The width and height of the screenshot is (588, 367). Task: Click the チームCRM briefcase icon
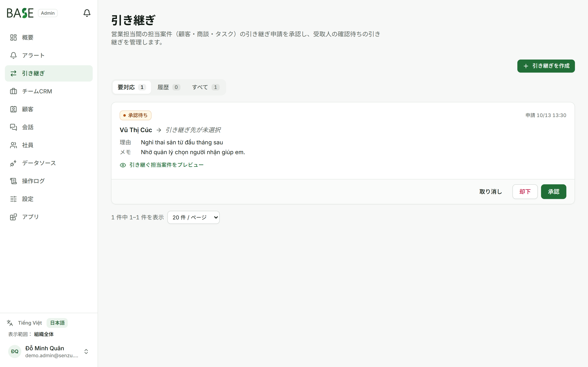[13, 91]
